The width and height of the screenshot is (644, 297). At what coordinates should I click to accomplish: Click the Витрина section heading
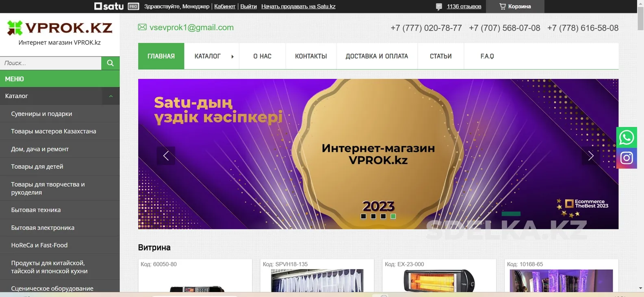pos(154,247)
